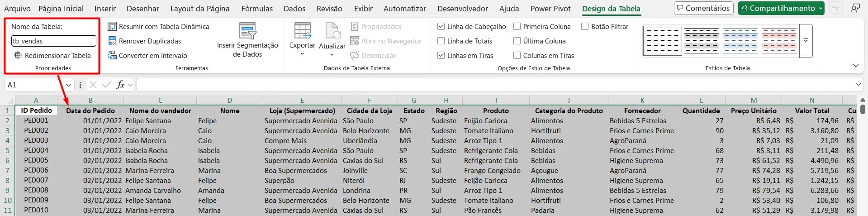The image size is (868, 216).
Task: Click the Converter em Intervalo icon
Action: [112, 55]
